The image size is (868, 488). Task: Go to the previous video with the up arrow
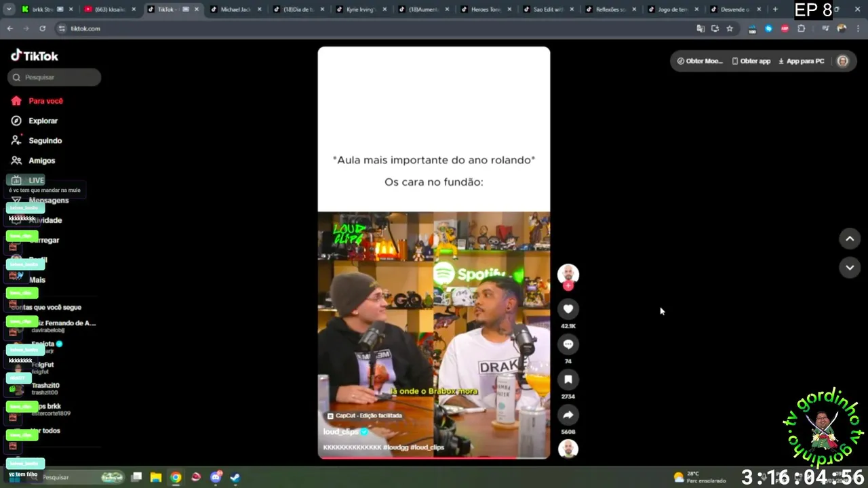[850, 239]
